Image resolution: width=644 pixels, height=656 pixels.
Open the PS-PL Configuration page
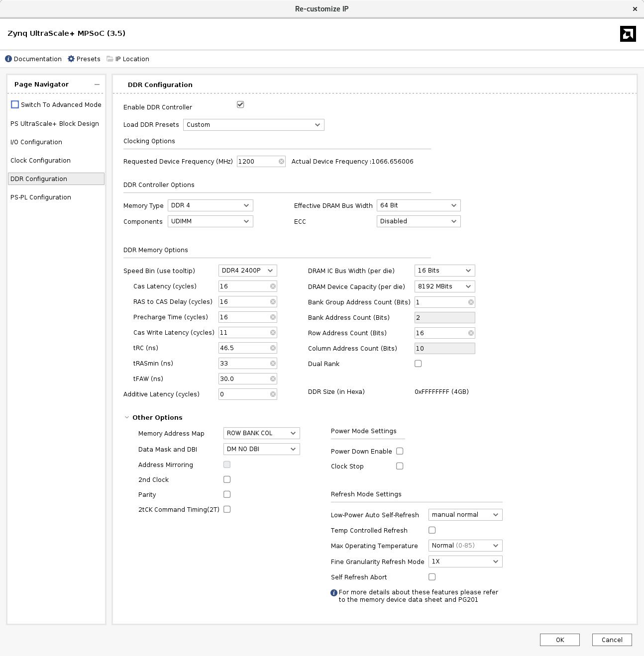pos(41,197)
